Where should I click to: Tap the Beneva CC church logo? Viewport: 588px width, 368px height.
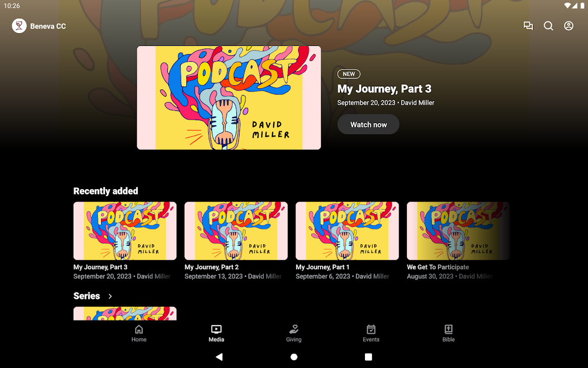(x=19, y=26)
